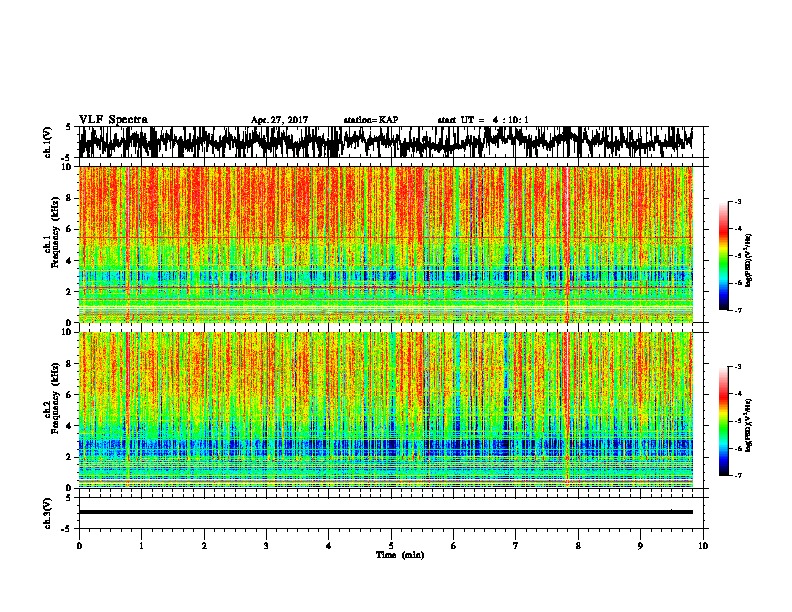Click the red horizontal line near 5.5 kHz in ch.1
Screen dimensions: 792x612
tap(385, 237)
